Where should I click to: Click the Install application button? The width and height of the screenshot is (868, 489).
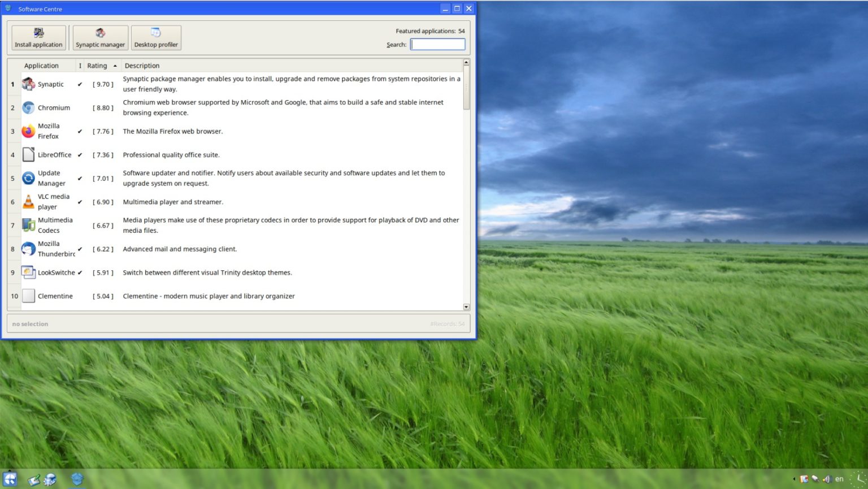pyautogui.click(x=38, y=38)
